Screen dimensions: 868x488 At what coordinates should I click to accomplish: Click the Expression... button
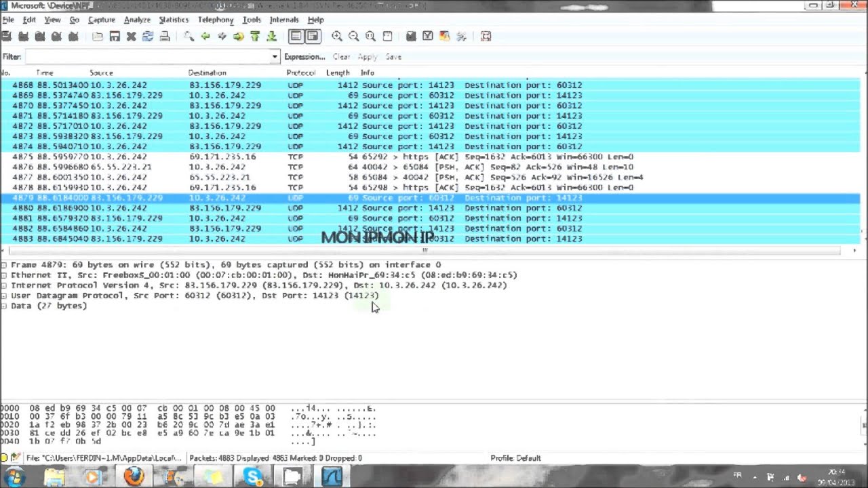pos(304,57)
